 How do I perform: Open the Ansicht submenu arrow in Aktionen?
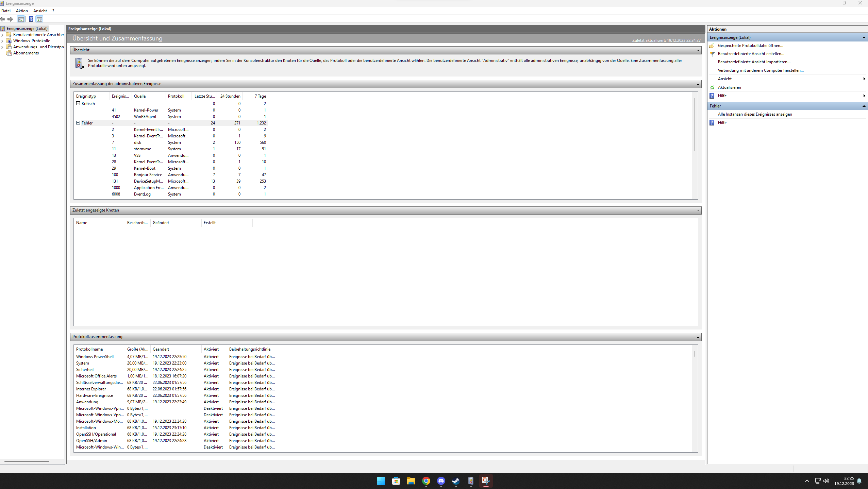click(x=864, y=79)
